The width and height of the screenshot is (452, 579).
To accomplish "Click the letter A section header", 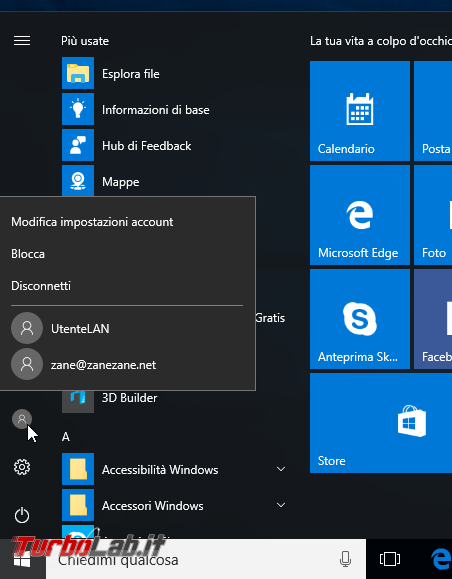I will click(66, 437).
